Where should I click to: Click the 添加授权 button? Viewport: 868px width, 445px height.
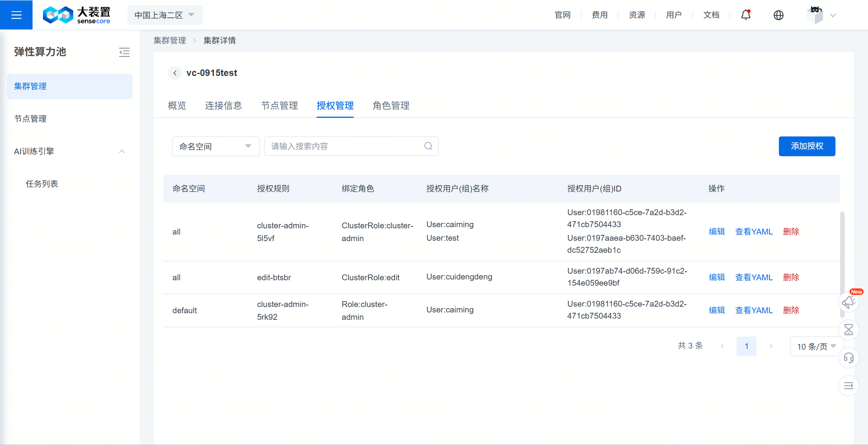pos(807,146)
